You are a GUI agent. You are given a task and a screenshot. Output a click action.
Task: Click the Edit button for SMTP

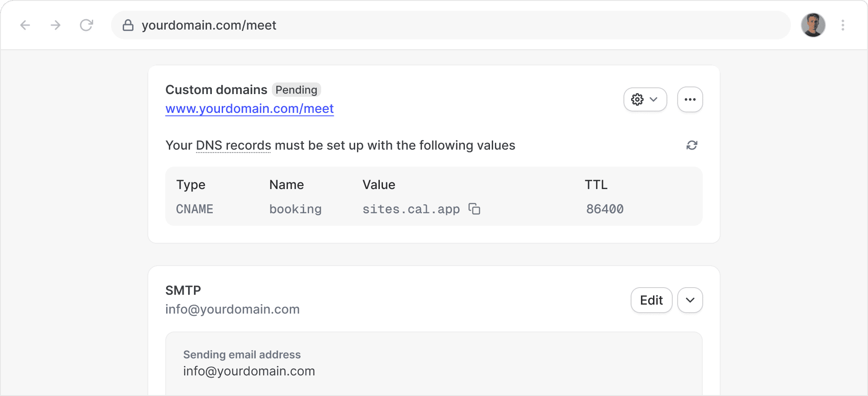pyautogui.click(x=651, y=300)
